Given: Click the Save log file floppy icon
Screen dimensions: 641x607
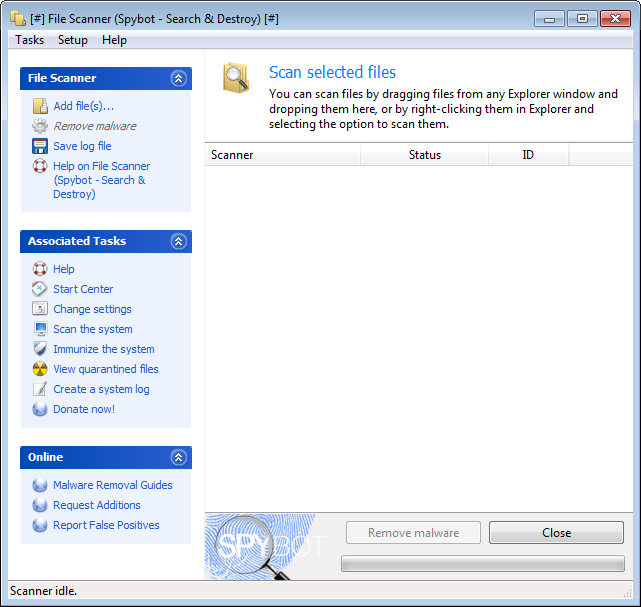Looking at the screenshot, I should [x=40, y=146].
